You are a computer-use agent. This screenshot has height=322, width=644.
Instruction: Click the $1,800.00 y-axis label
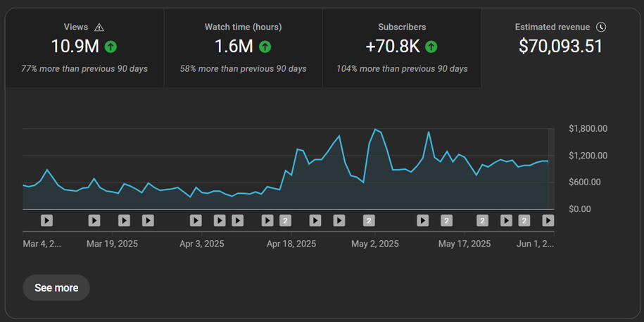pos(588,129)
